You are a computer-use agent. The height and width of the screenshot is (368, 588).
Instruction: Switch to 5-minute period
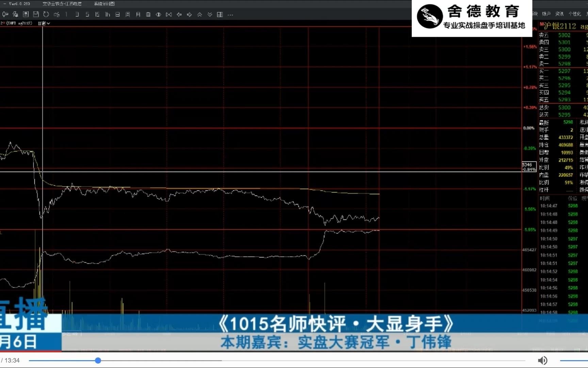[87, 14]
